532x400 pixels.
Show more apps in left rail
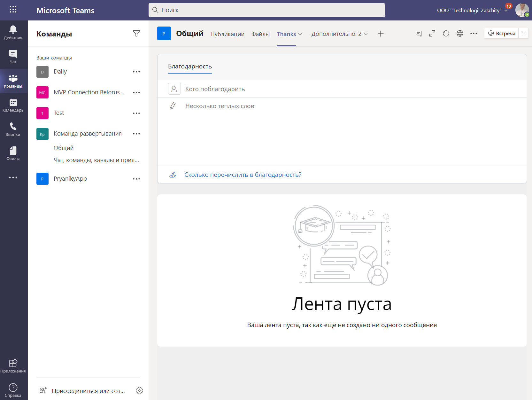point(13,177)
